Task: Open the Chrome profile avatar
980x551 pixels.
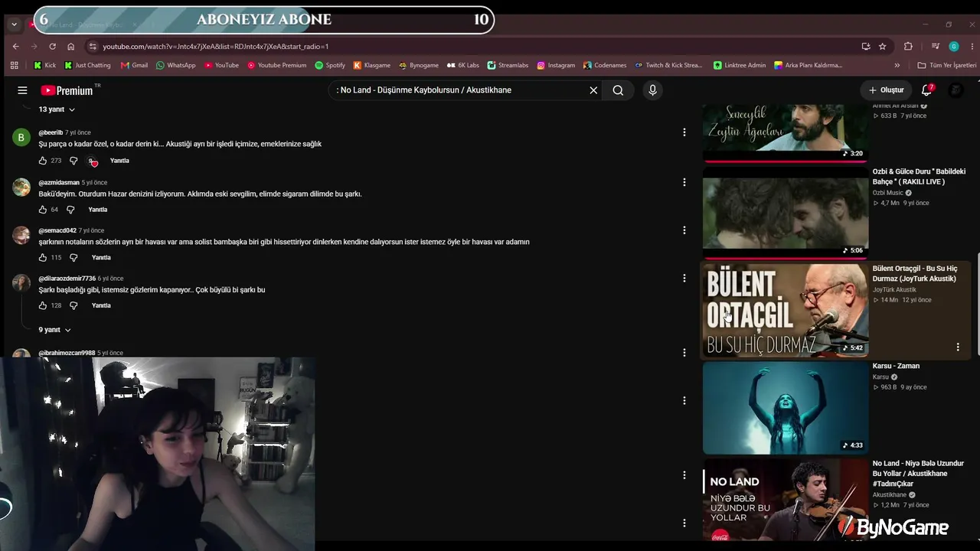Action: coord(954,46)
